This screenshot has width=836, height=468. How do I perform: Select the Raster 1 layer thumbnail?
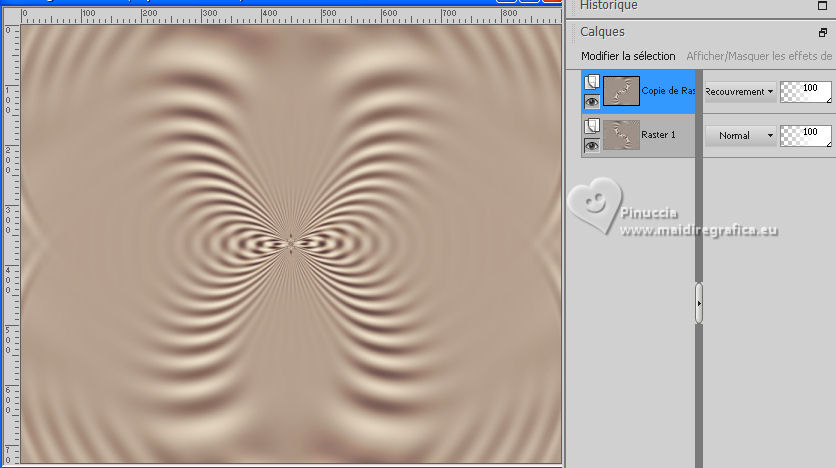coord(621,135)
